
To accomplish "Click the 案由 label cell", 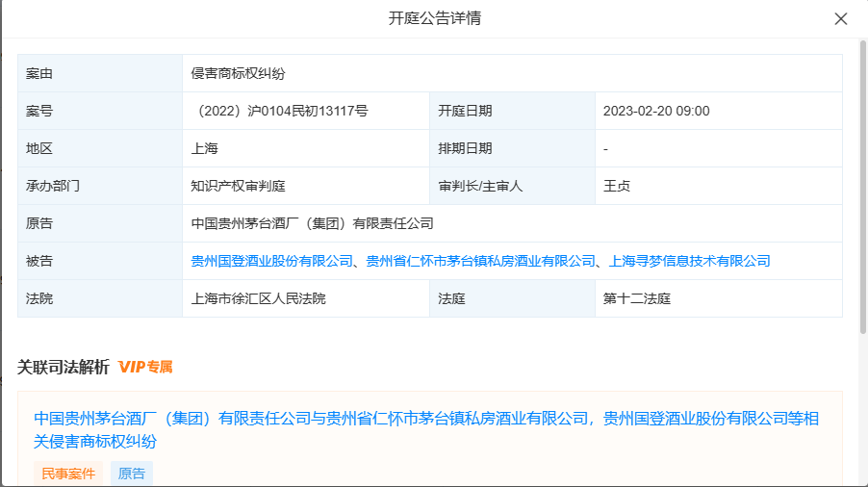I will [100, 73].
